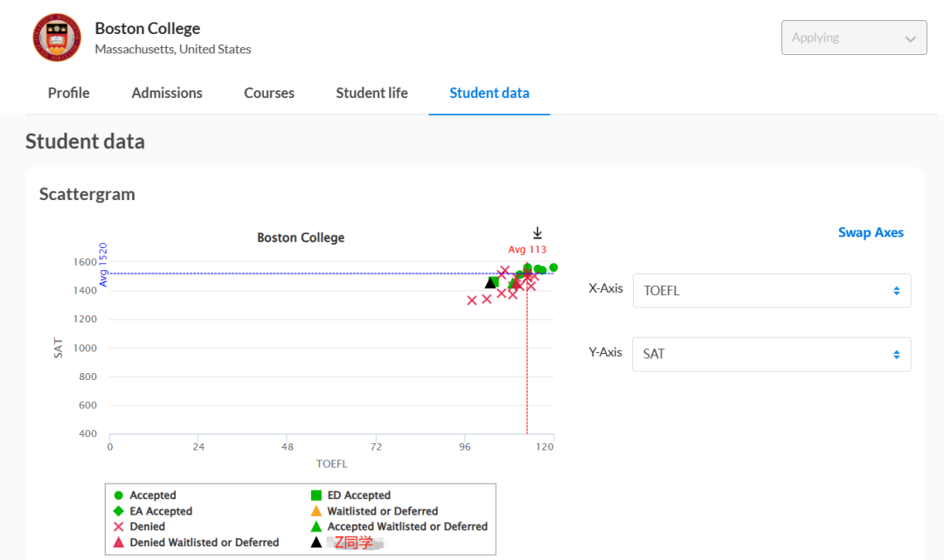Screen dimensions: 944x560
Task: Click the Avg 113 label
Action: (527, 249)
